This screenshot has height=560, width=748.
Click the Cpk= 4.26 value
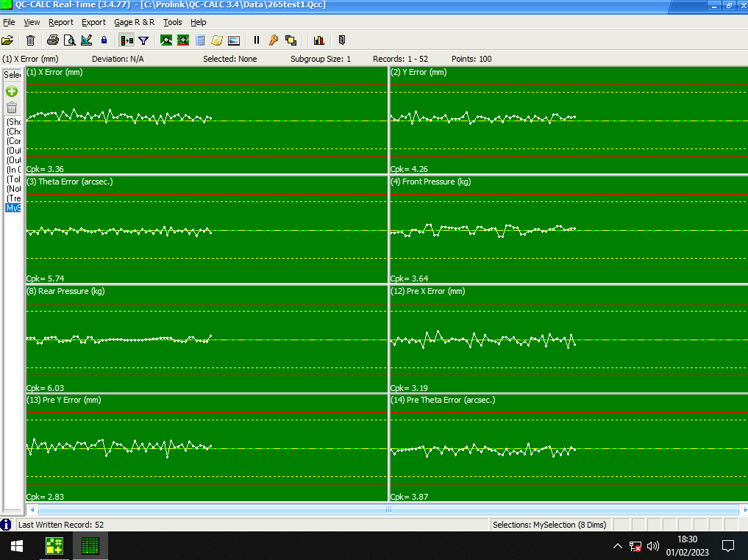click(x=409, y=169)
